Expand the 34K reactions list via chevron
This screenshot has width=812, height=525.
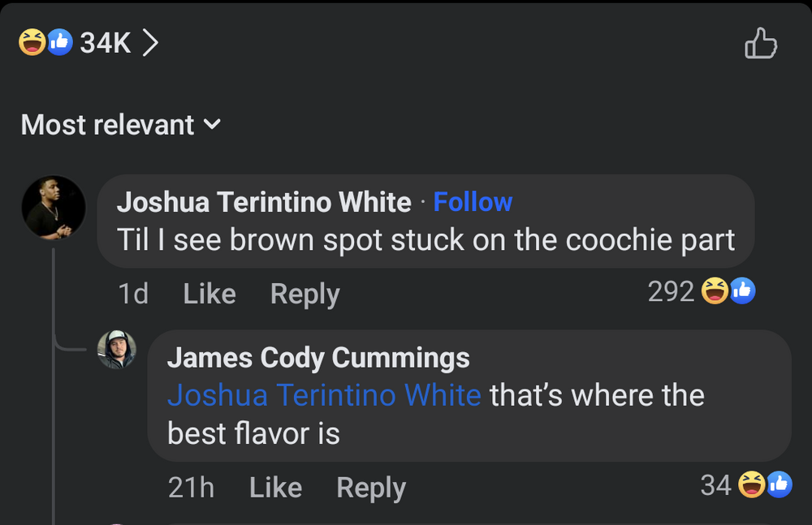[x=152, y=43]
